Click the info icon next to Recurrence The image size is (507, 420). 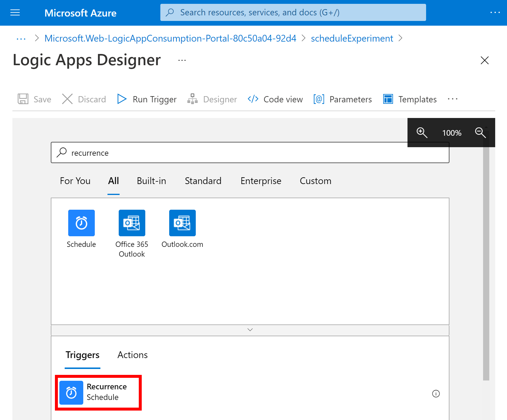[x=436, y=393]
